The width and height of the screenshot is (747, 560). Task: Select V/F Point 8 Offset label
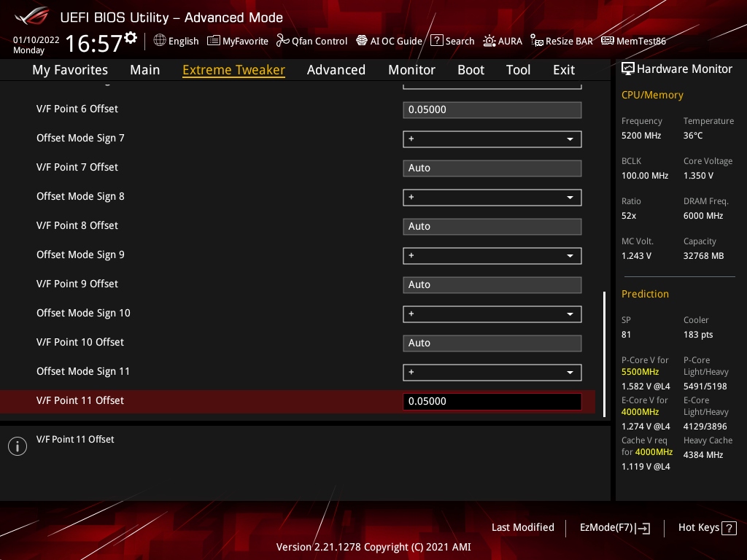click(77, 226)
